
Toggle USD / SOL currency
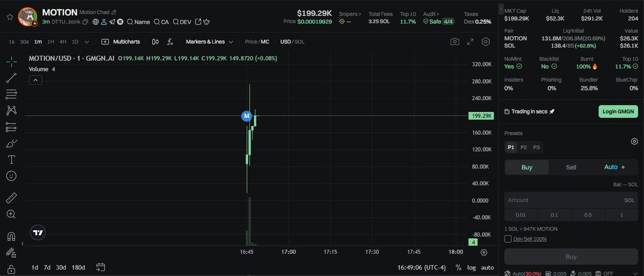click(x=292, y=42)
